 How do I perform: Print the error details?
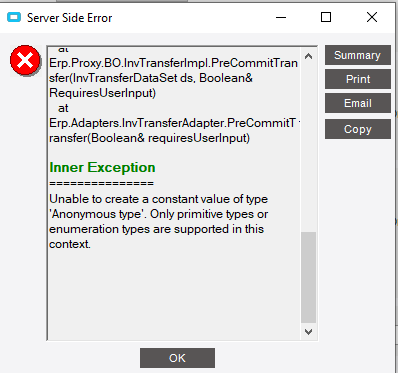[358, 79]
